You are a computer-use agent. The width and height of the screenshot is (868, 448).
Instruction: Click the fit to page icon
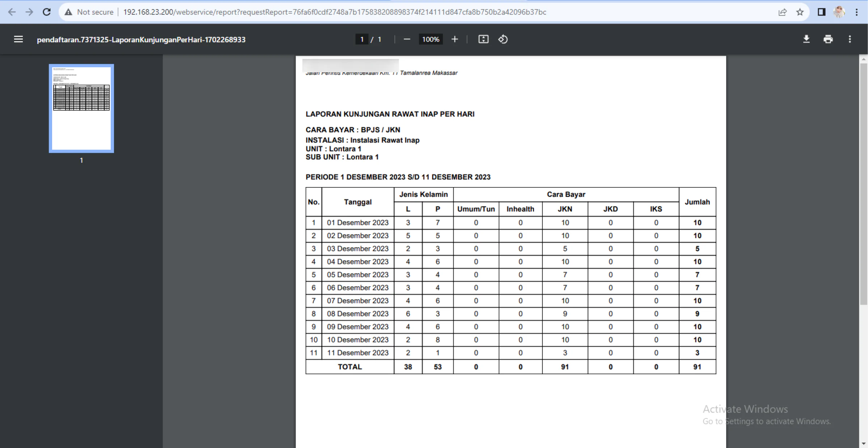[483, 39]
